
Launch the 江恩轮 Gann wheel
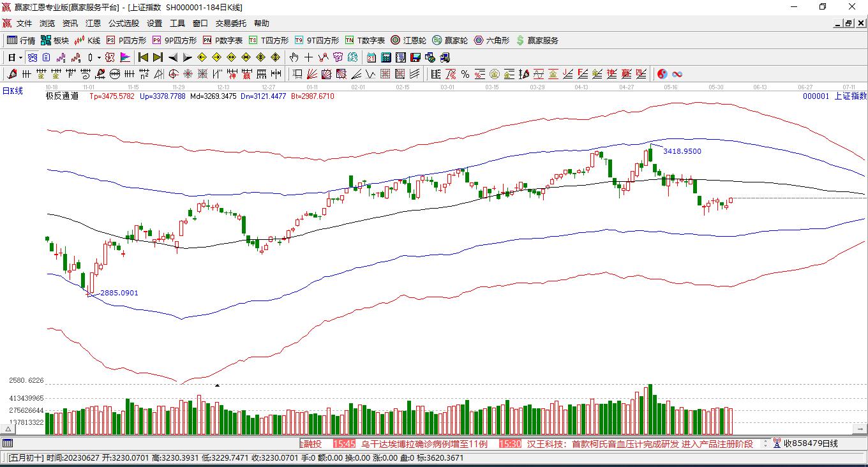tap(408, 40)
